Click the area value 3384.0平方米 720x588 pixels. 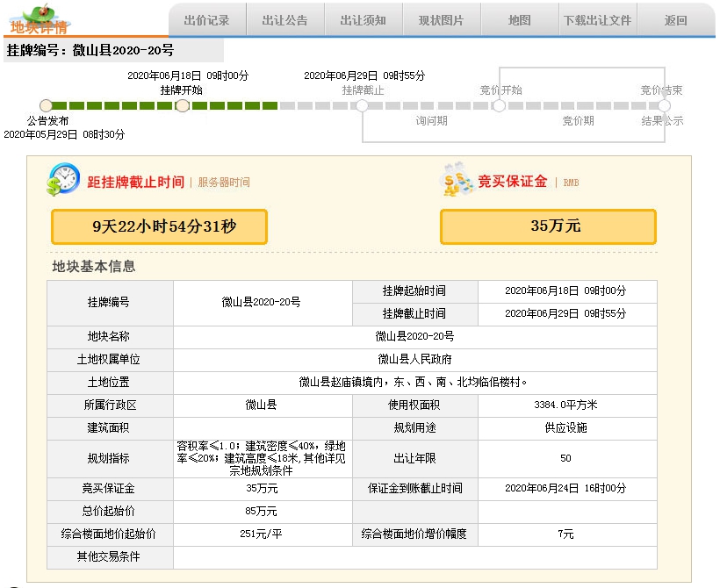(565, 405)
